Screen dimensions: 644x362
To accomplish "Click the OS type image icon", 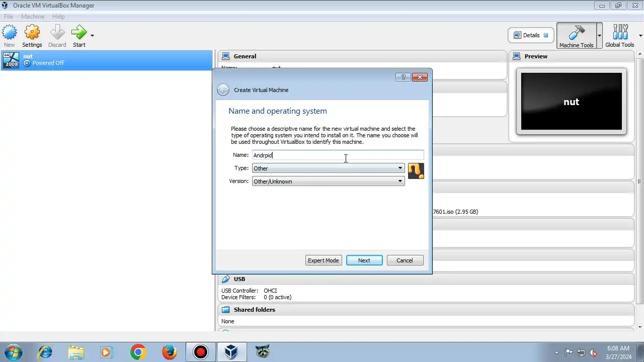I will [416, 171].
